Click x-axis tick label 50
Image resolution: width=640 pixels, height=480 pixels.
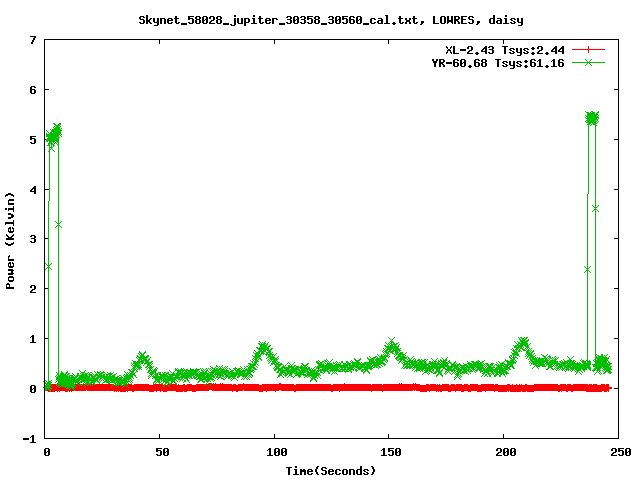(x=162, y=452)
